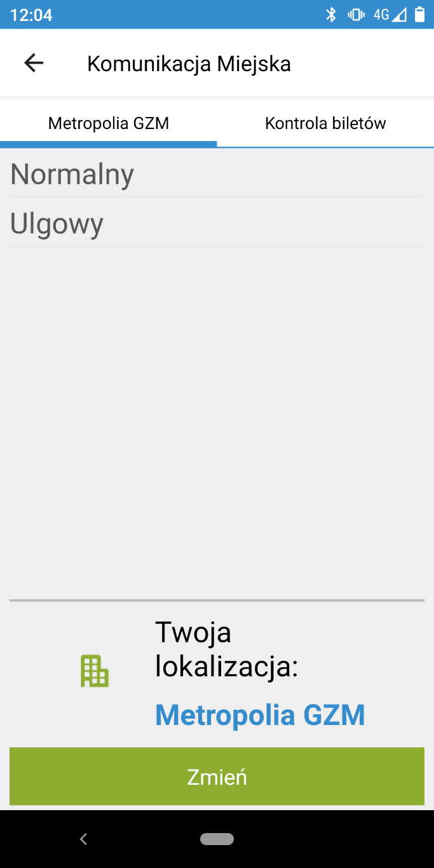This screenshot has height=868, width=434.
Task: Tap the back arrow in the header
Action: tap(34, 63)
